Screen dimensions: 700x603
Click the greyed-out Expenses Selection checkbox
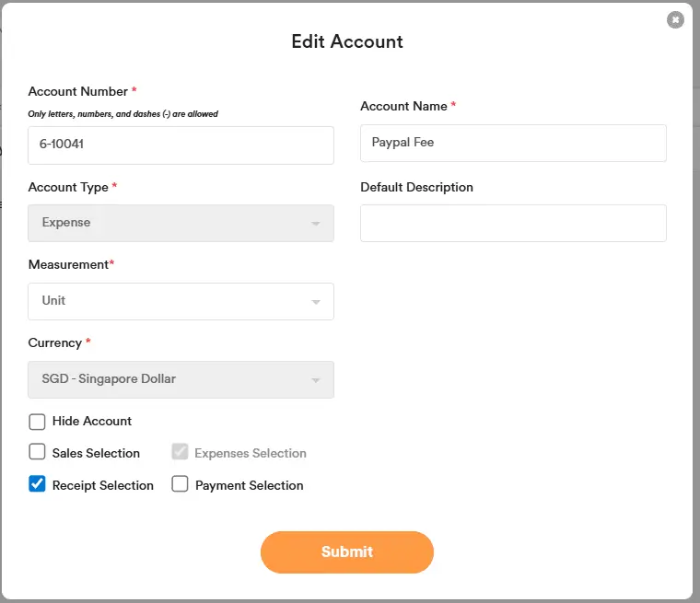(181, 452)
